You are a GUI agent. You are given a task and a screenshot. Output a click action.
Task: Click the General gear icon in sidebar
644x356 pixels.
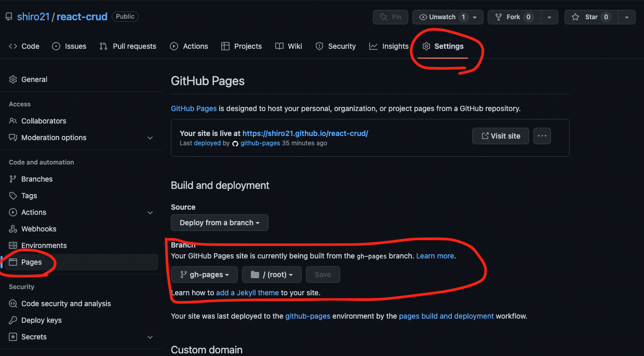point(13,79)
